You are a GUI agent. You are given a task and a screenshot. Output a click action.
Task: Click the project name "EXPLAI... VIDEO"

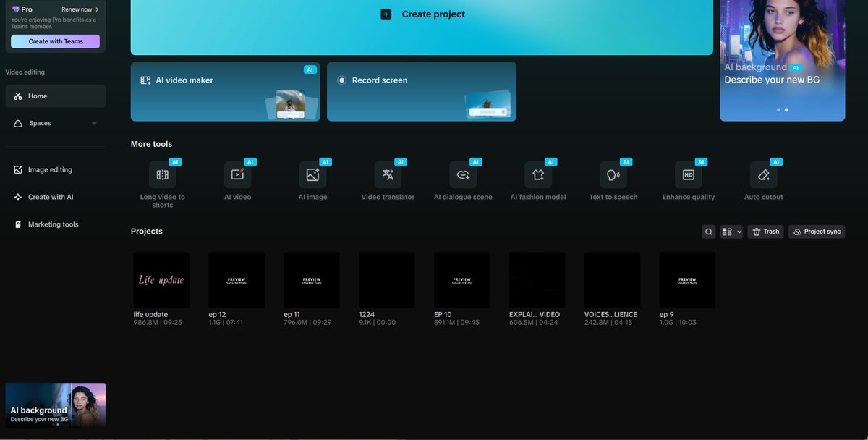click(535, 315)
